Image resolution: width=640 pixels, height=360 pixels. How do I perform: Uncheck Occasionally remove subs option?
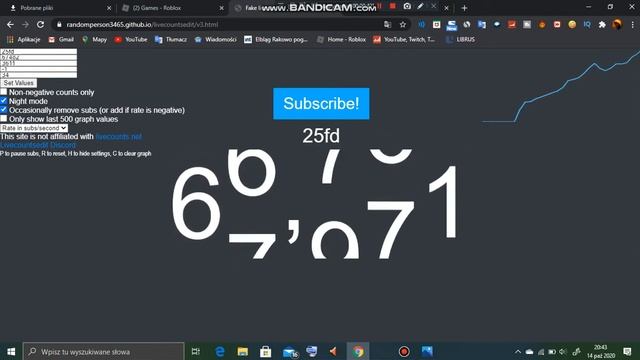[x=4, y=110]
